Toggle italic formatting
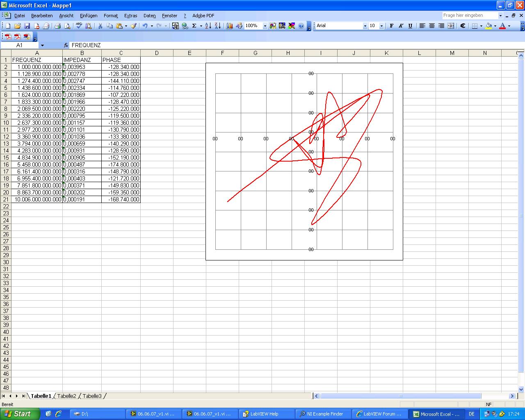Screen dimensions: 525x420 (x=401, y=26)
